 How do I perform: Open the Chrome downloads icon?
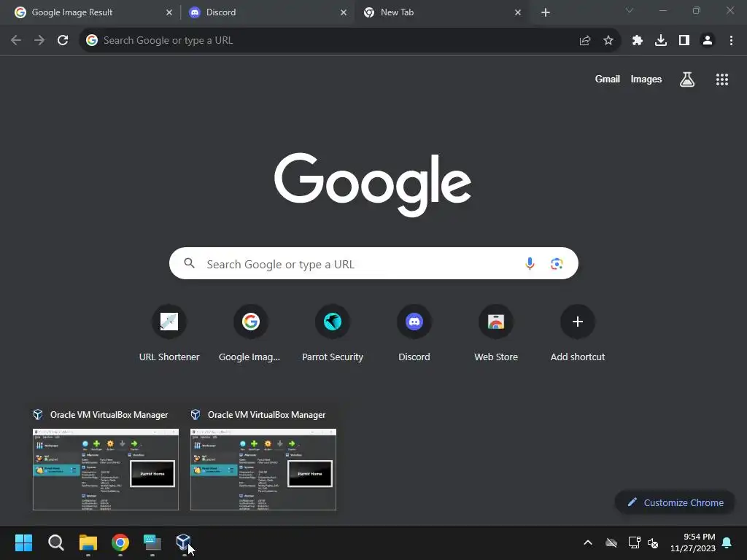point(661,41)
